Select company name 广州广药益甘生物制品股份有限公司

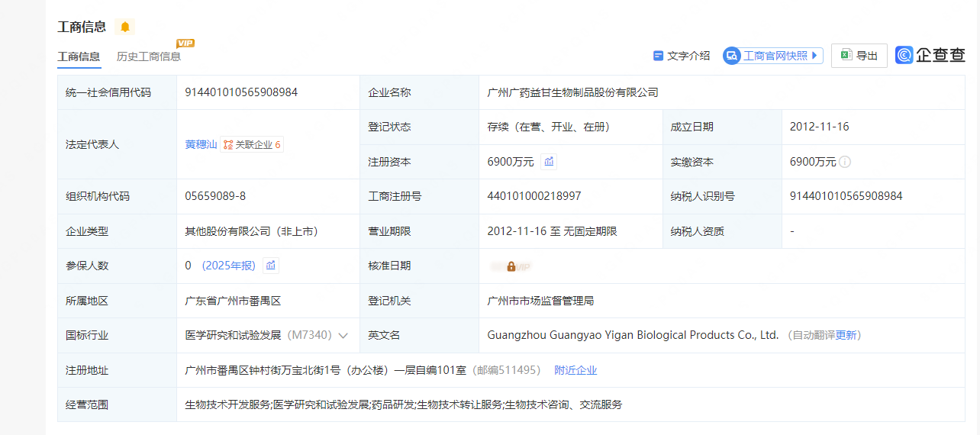coord(572,92)
